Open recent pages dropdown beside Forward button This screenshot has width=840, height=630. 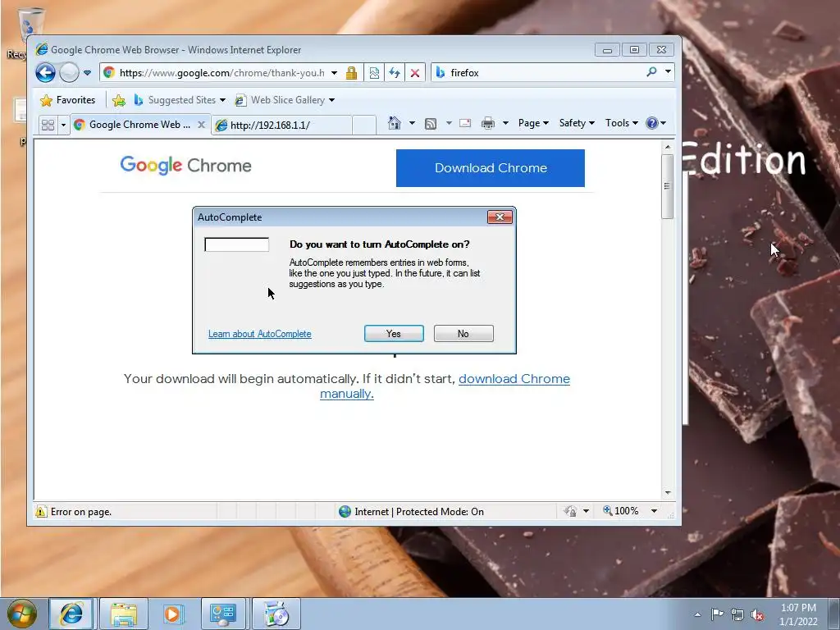click(x=87, y=73)
